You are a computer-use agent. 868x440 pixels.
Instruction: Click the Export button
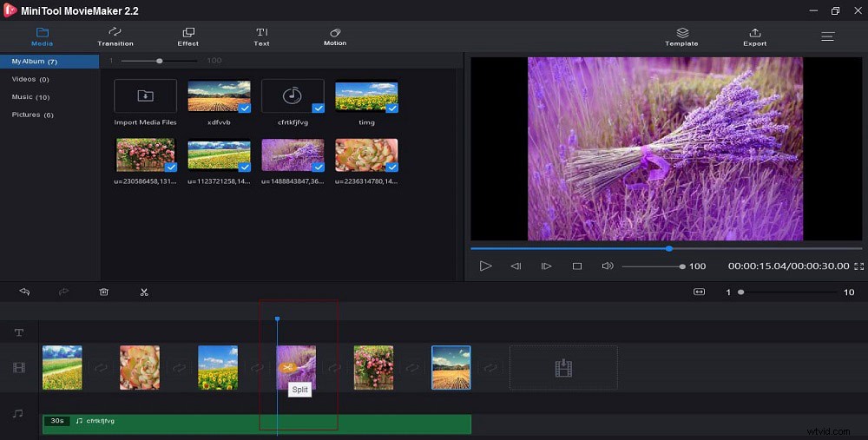tap(754, 36)
